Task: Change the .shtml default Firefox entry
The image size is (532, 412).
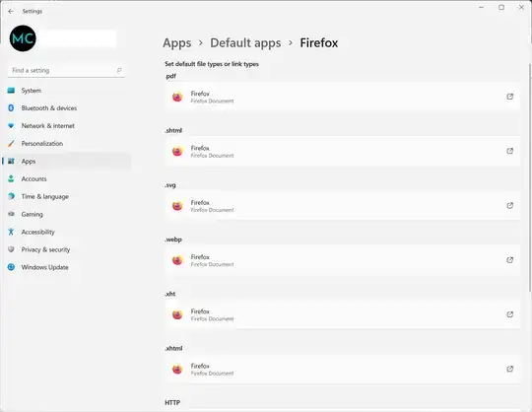Action: (x=342, y=151)
